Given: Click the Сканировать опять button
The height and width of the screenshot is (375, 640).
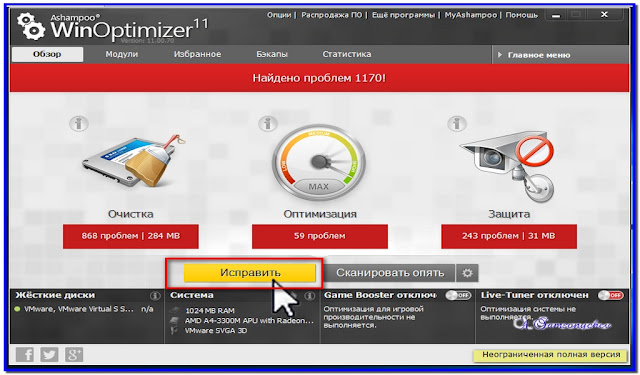Looking at the screenshot, I should (x=390, y=273).
